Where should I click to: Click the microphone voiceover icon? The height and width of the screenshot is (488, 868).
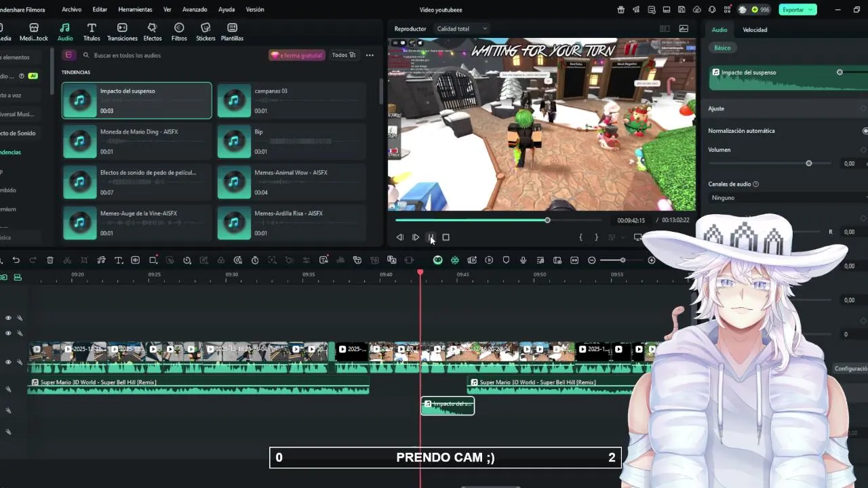[x=523, y=260]
